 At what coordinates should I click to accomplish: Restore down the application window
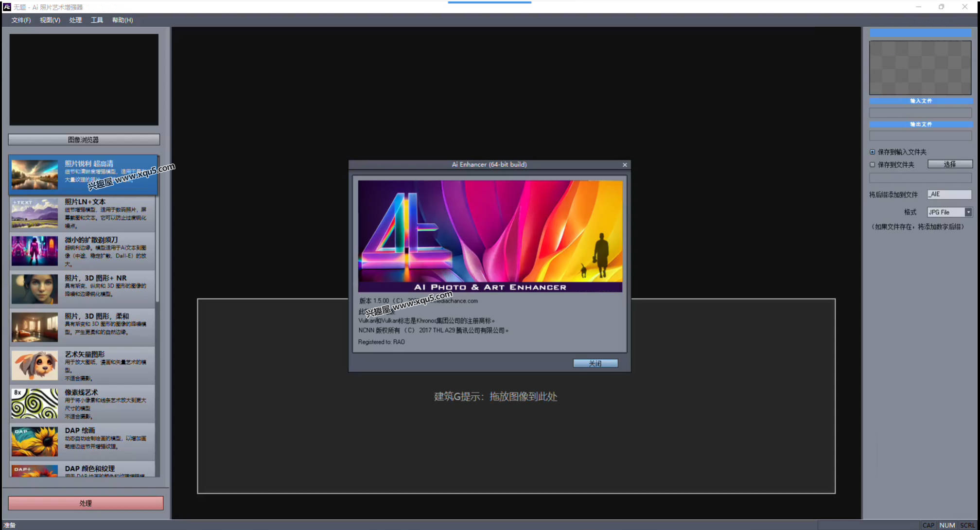(942, 7)
